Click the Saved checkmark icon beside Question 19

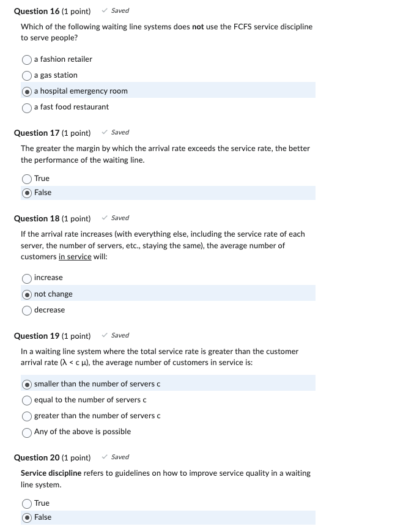click(x=105, y=334)
